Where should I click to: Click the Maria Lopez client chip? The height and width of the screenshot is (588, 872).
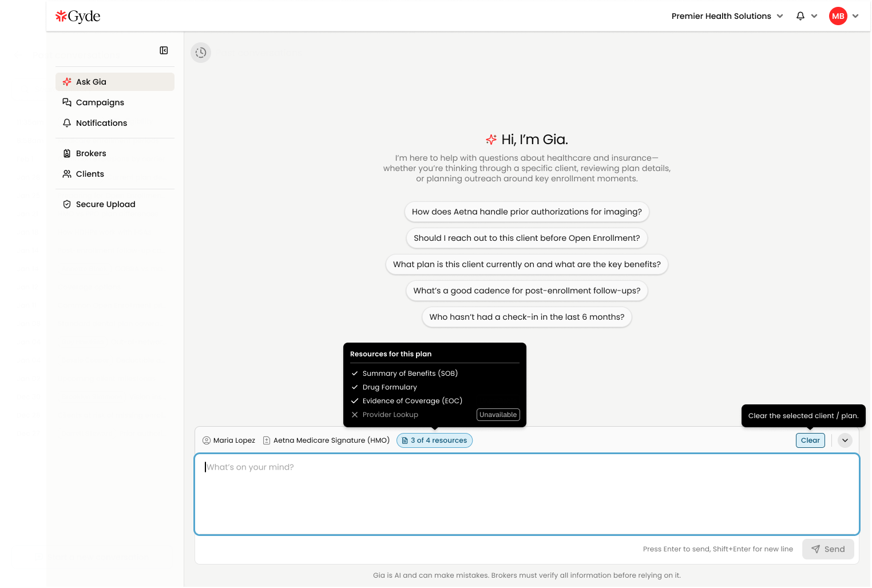pos(229,440)
